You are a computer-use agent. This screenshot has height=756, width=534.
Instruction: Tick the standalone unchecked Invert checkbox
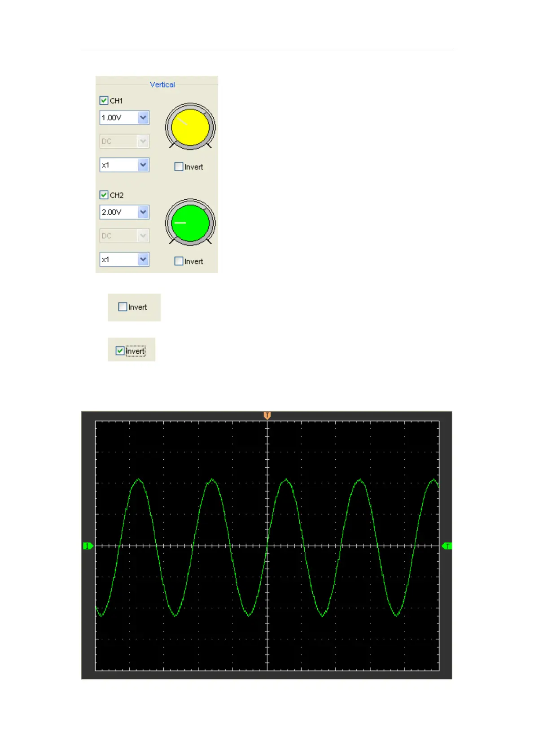pyautogui.click(x=123, y=307)
